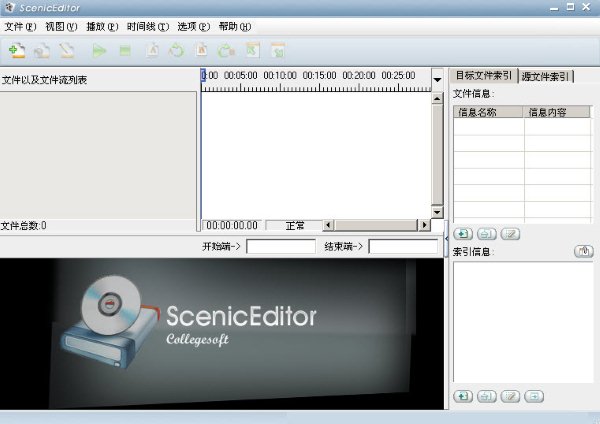Click the greyed-out second toolbar file icon
Viewport: 600px width, 424px height.
coord(42,51)
